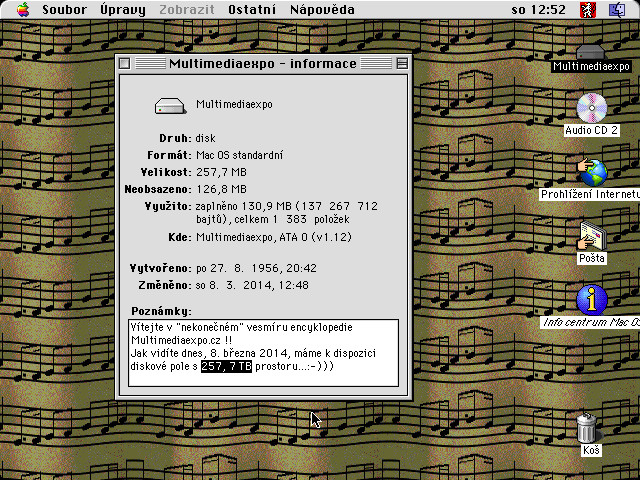Image resolution: width=640 pixels, height=480 pixels.
Task: Open the Úpravy menu
Action: (123, 9)
